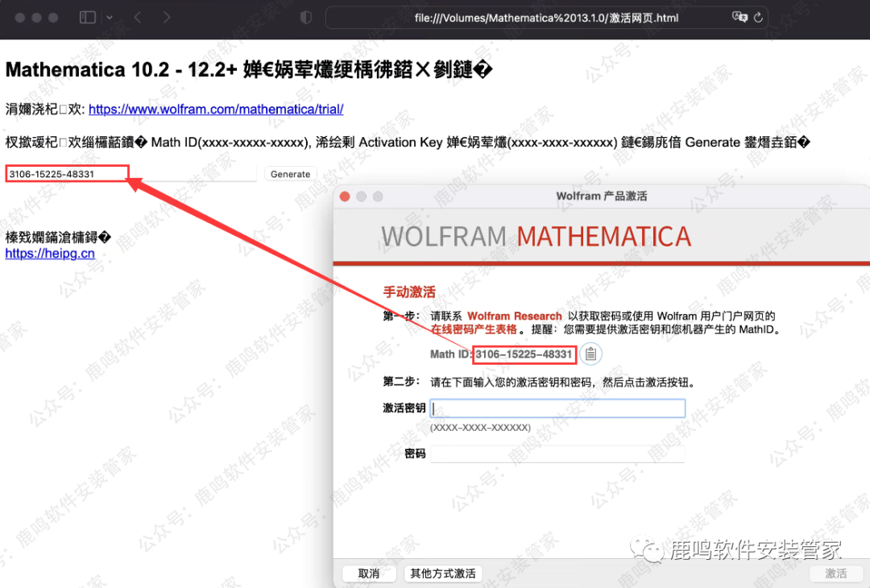Click the privacy shield icon
870x588 pixels.
point(305,18)
